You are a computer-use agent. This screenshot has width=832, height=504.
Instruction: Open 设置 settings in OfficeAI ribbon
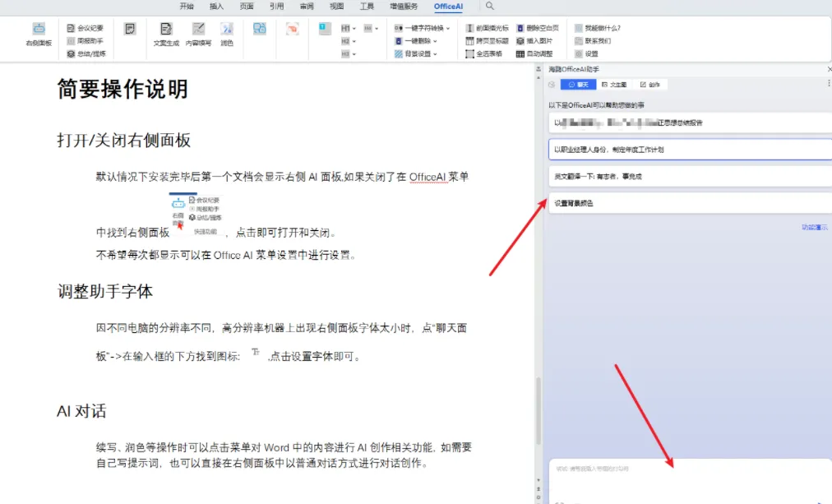pyautogui.click(x=586, y=53)
